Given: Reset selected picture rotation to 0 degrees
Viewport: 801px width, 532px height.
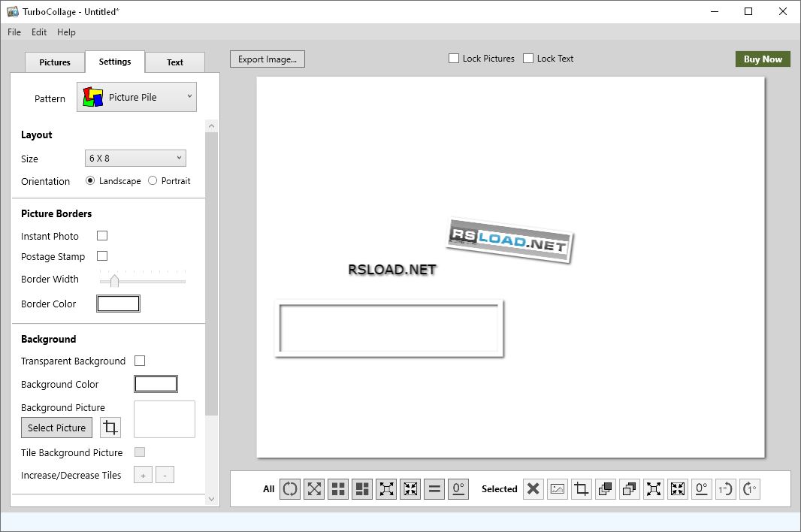Looking at the screenshot, I should 701,489.
